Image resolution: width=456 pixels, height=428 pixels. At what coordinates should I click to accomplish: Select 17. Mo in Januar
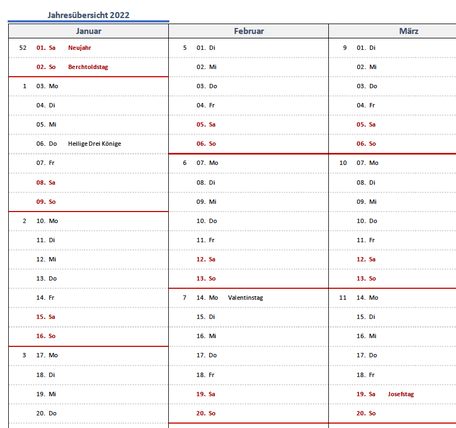[x=47, y=355]
